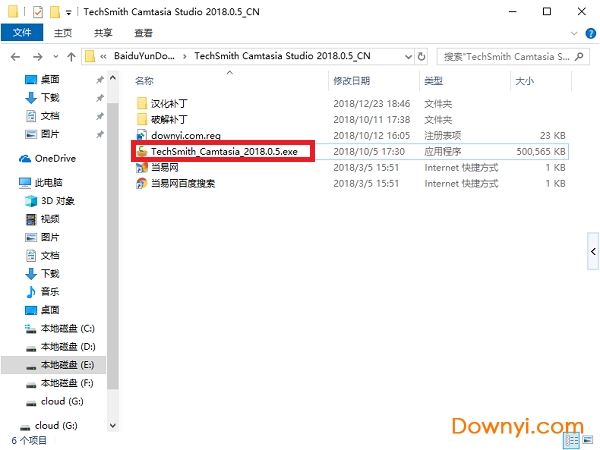Open 3D 对象 folder in sidebar

tap(57, 201)
